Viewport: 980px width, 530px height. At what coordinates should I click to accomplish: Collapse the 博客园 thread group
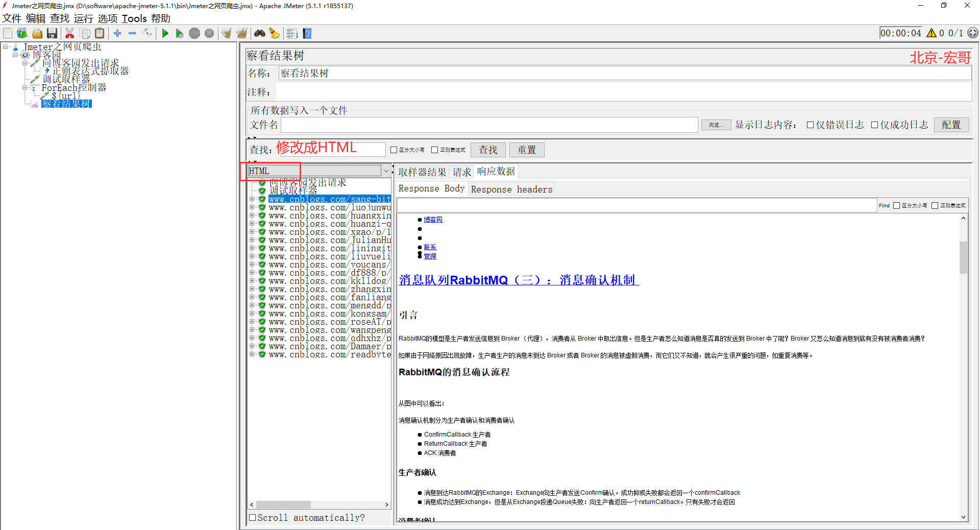click(15, 55)
